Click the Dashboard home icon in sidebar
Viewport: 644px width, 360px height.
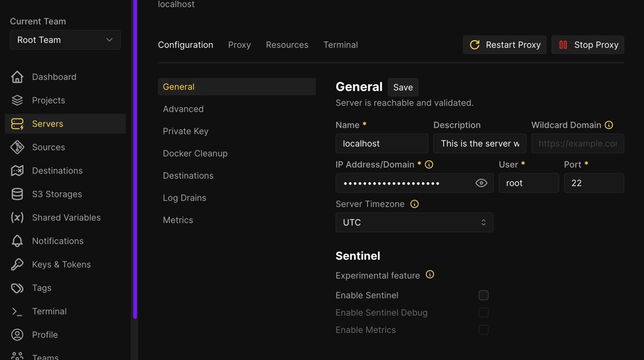(17, 76)
